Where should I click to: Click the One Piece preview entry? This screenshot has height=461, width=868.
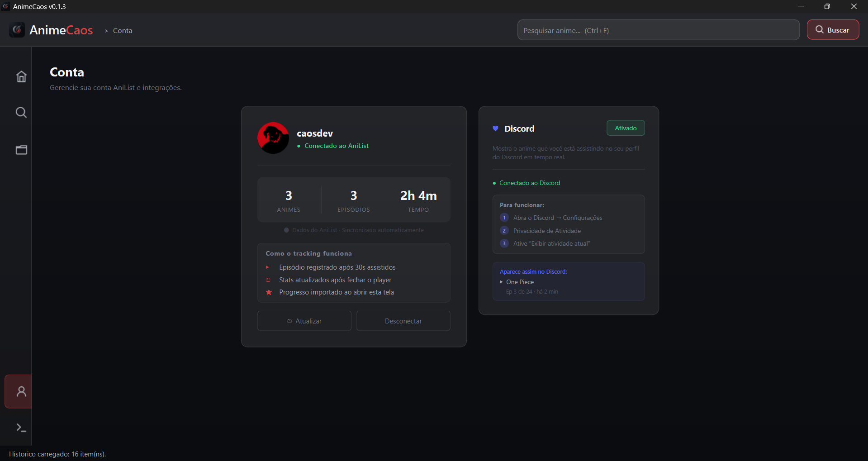(517, 282)
